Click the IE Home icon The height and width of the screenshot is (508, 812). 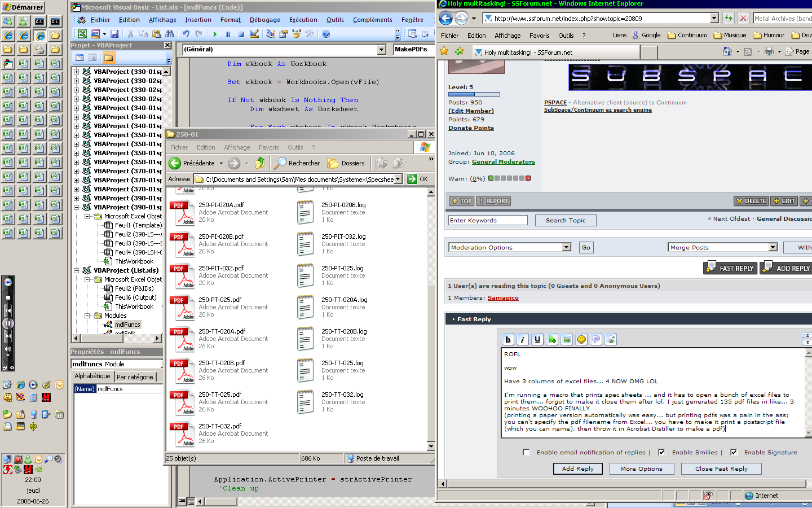(727, 51)
